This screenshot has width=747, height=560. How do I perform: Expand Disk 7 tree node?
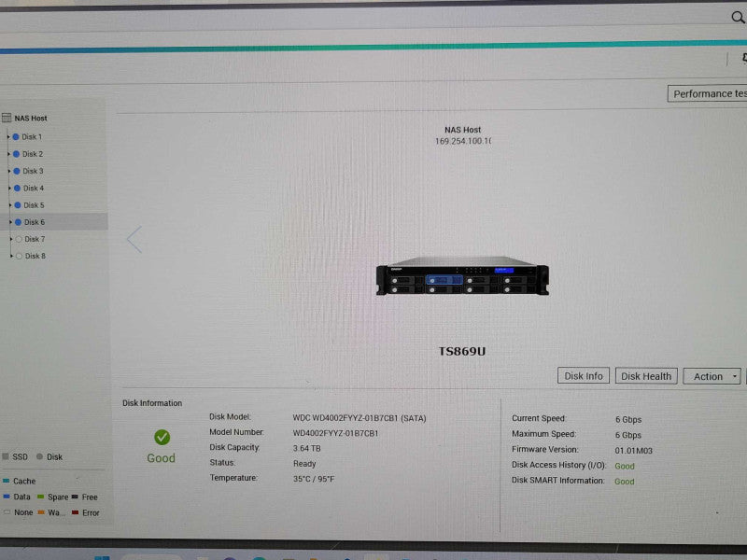(x=11, y=239)
